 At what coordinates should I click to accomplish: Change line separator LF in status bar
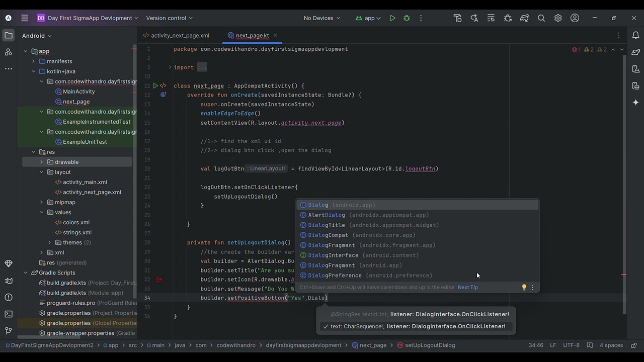coord(553,345)
